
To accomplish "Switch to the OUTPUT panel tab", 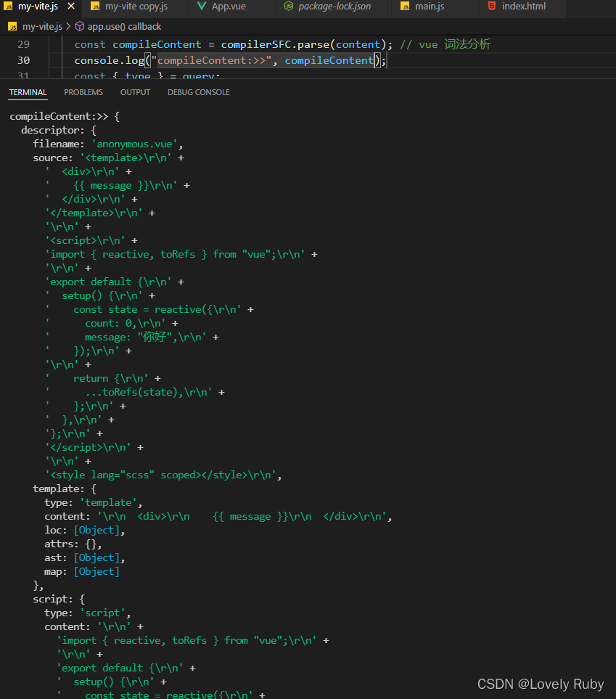I will (135, 92).
